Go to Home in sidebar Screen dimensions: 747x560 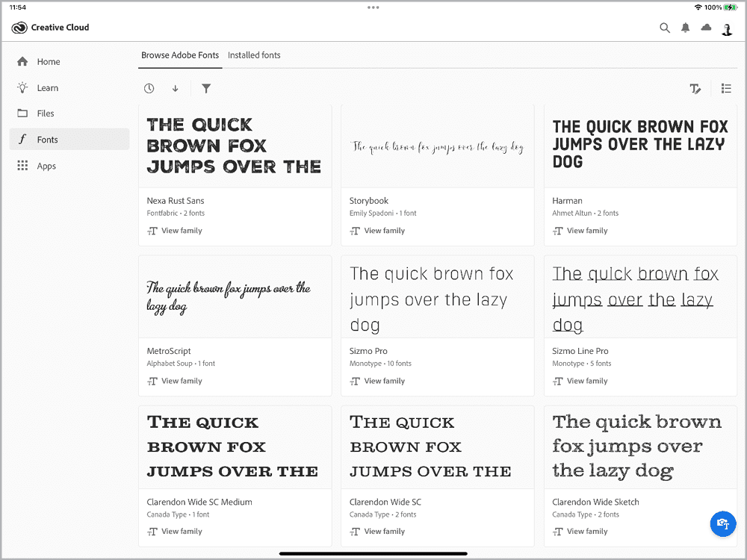pyautogui.click(x=69, y=61)
